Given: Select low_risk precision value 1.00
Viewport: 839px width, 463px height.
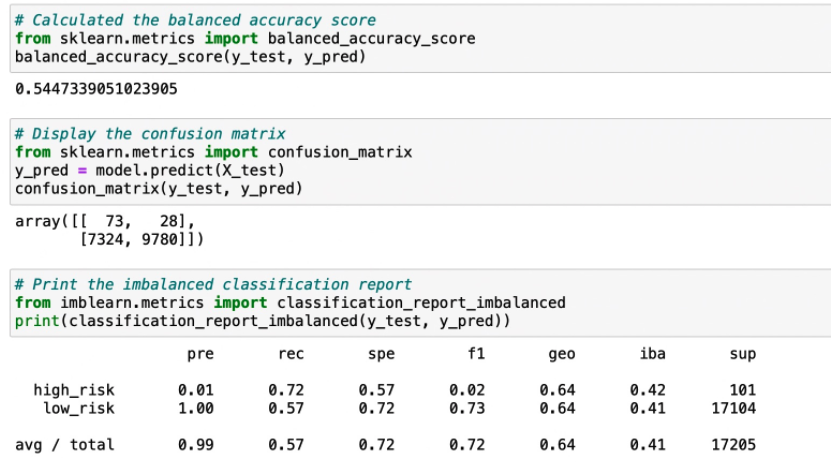Looking at the screenshot, I should point(196,408).
